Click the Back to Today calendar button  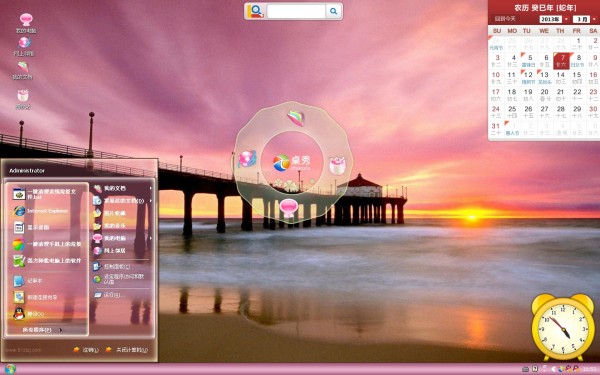(x=505, y=19)
